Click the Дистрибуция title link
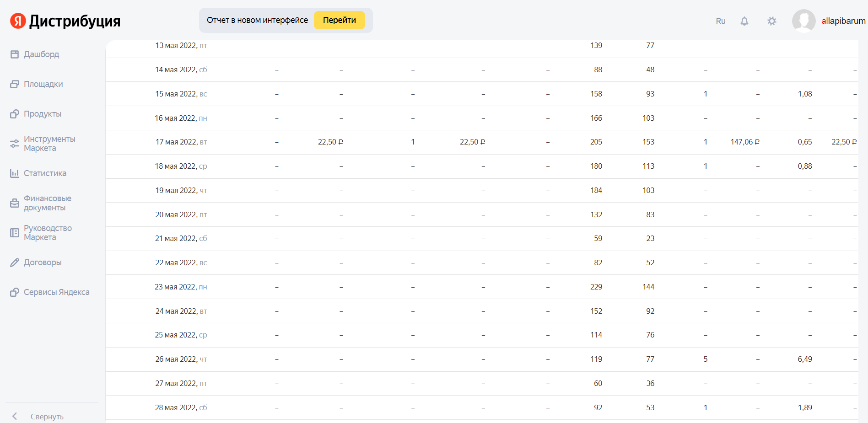The height and width of the screenshot is (423, 868). (x=75, y=21)
